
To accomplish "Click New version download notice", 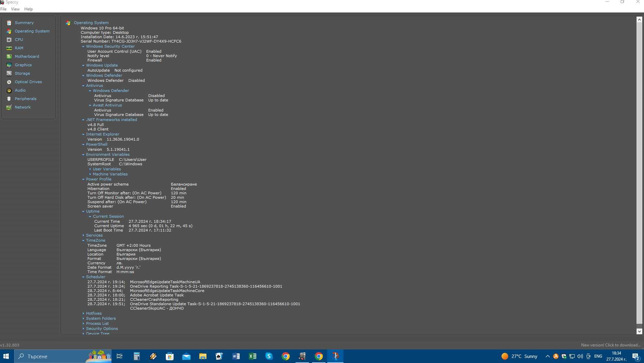I will (x=611, y=345).
